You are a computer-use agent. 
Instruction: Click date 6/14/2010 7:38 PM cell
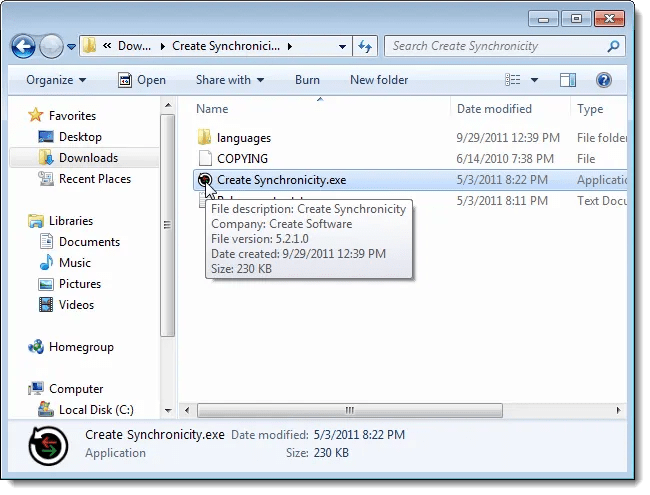(x=505, y=159)
